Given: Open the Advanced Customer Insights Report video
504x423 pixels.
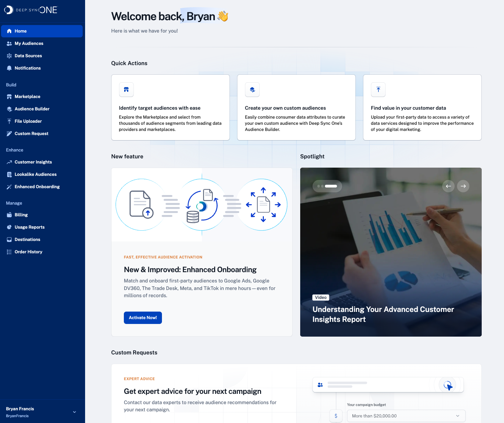Looking at the screenshot, I should tap(383, 314).
